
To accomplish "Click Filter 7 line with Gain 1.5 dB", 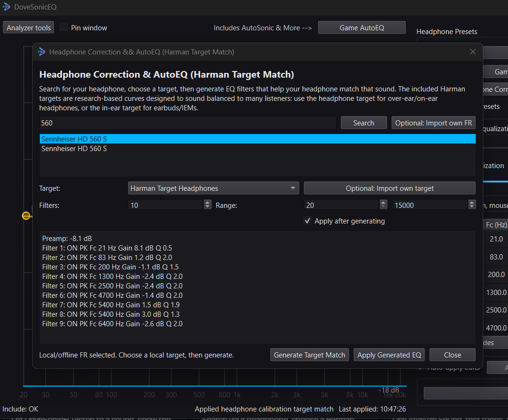I will tap(111, 305).
